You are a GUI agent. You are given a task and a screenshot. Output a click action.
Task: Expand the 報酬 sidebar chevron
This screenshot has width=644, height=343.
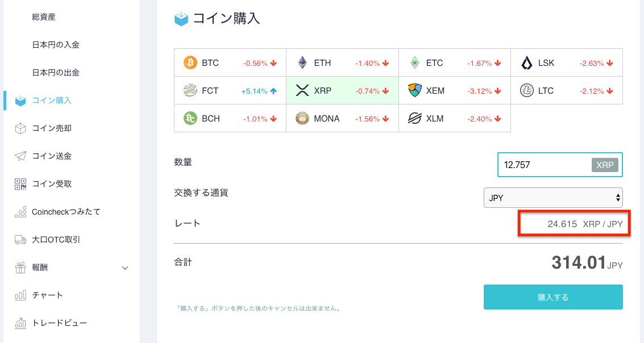[125, 268]
